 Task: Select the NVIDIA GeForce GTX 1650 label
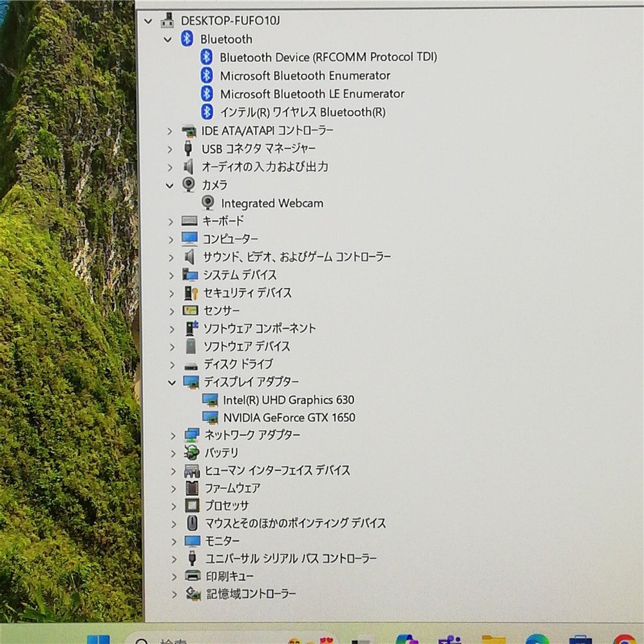[x=289, y=418]
